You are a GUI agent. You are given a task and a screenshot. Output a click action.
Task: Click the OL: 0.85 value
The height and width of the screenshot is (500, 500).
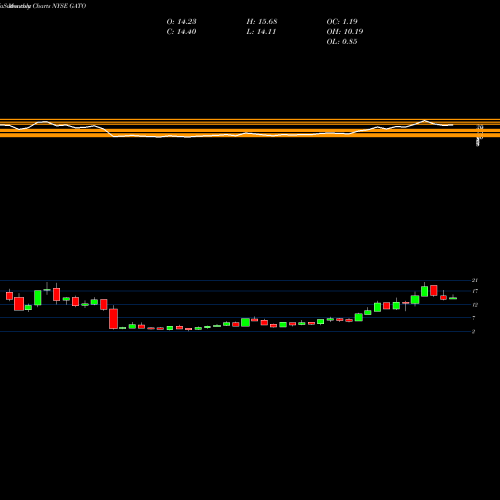342,42
